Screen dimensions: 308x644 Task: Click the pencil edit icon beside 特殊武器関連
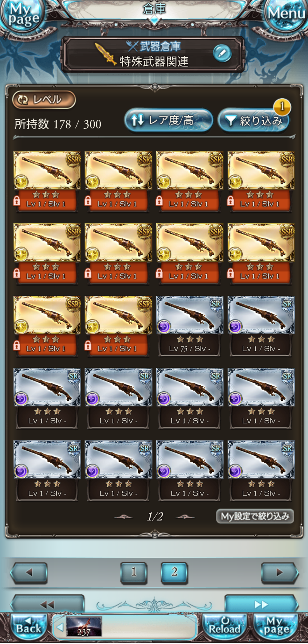click(222, 53)
